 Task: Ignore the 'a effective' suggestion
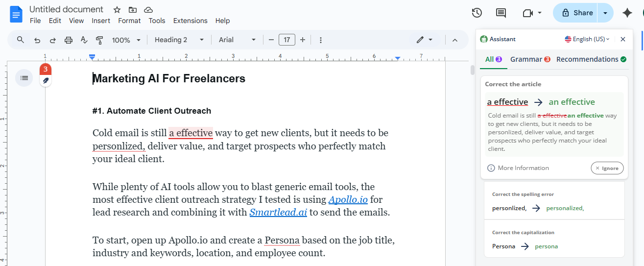pos(607,168)
